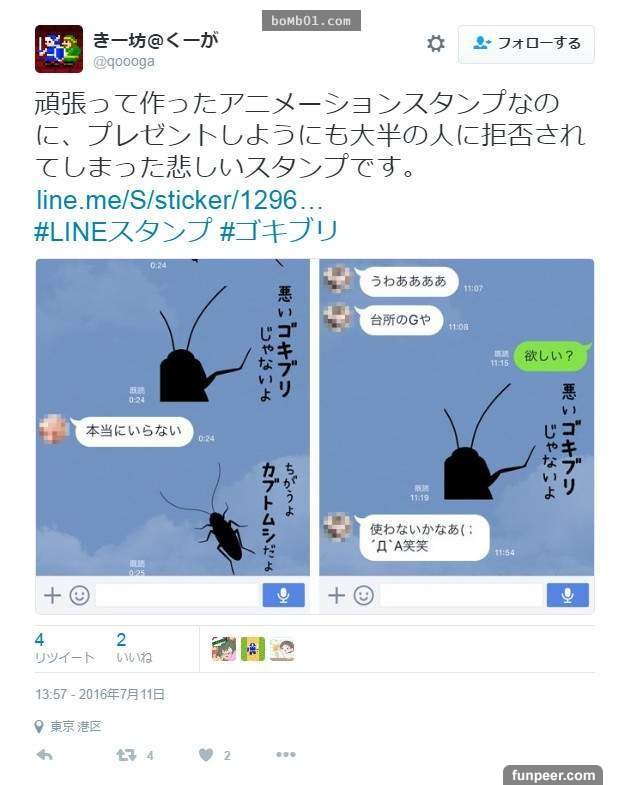This screenshot has height=785, width=623.
Task: Open the @qoooga profile avatar
Action: (59, 49)
